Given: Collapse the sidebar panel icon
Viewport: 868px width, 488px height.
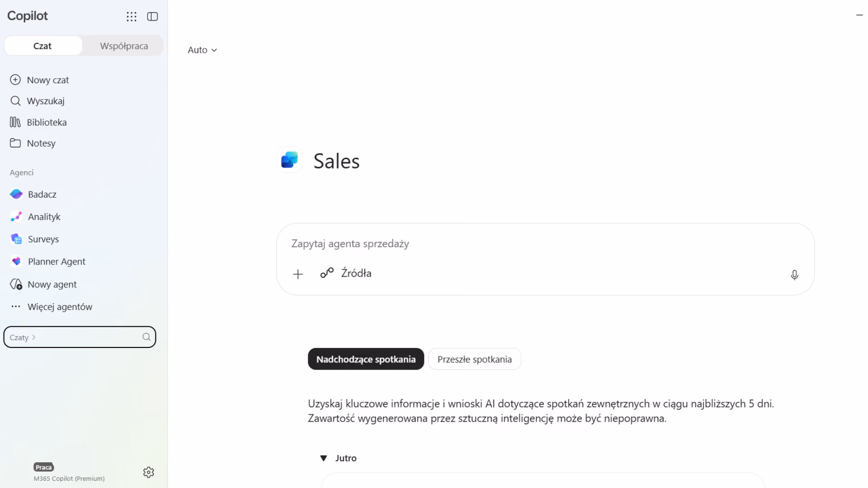Looking at the screenshot, I should coord(152,17).
